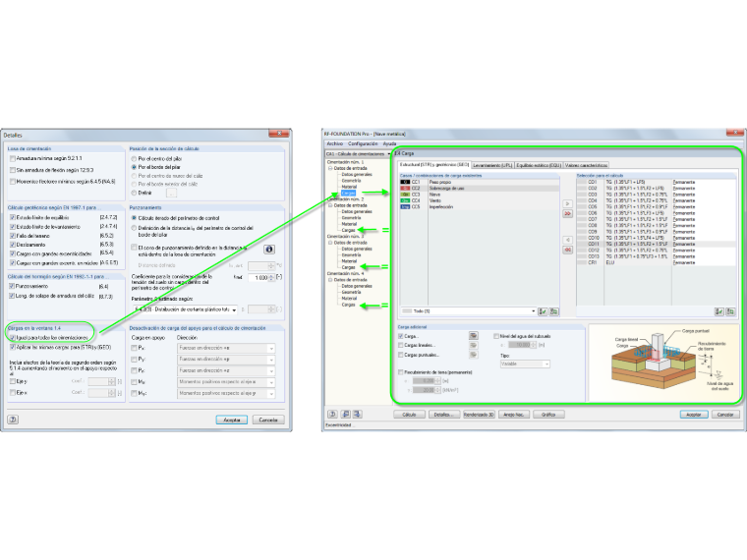Click select-all icon below existing load cases list
747x560 pixels.
tap(543, 311)
